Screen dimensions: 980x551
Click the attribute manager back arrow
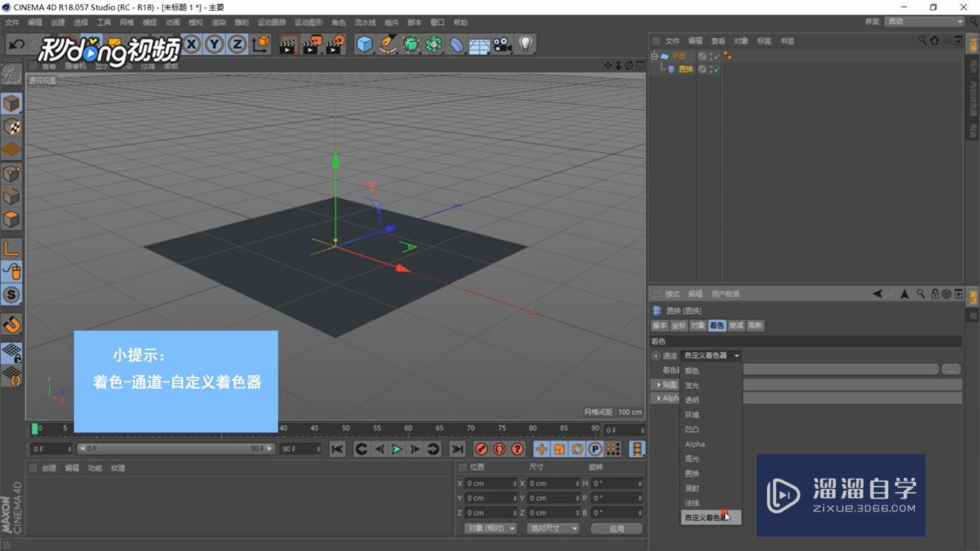[877, 294]
